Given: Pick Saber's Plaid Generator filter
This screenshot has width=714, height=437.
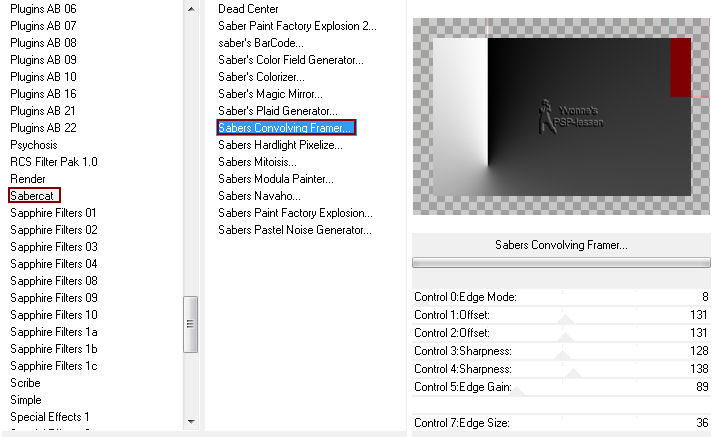Looking at the screenshot, I should click(x=278, y=111).
